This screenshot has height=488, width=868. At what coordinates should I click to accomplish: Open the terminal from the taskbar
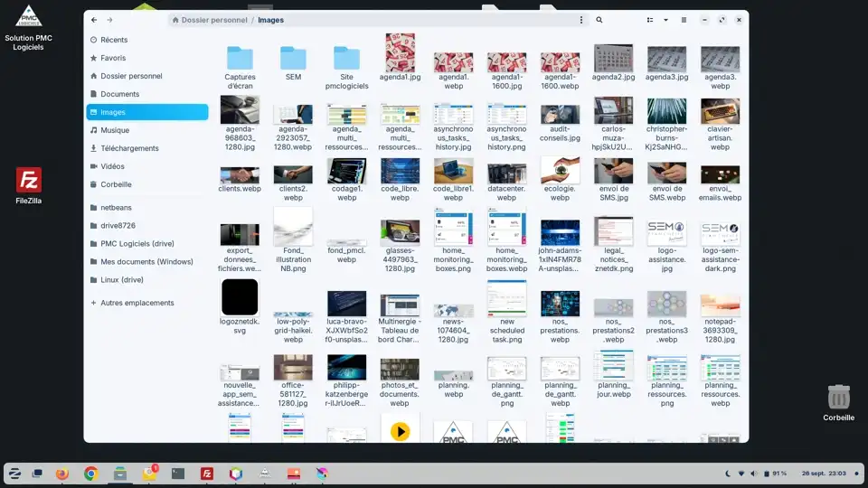[x=178, y=473]
